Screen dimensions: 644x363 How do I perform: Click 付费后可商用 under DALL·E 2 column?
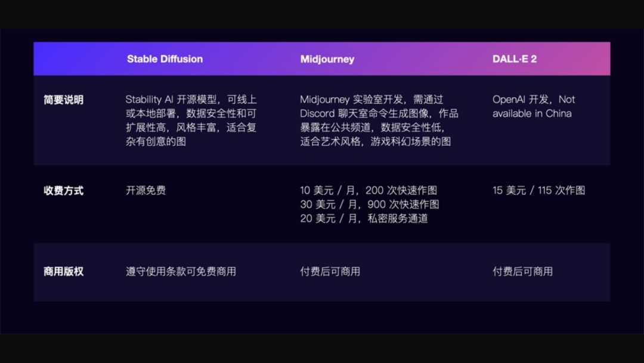click(x=523, y=271)
